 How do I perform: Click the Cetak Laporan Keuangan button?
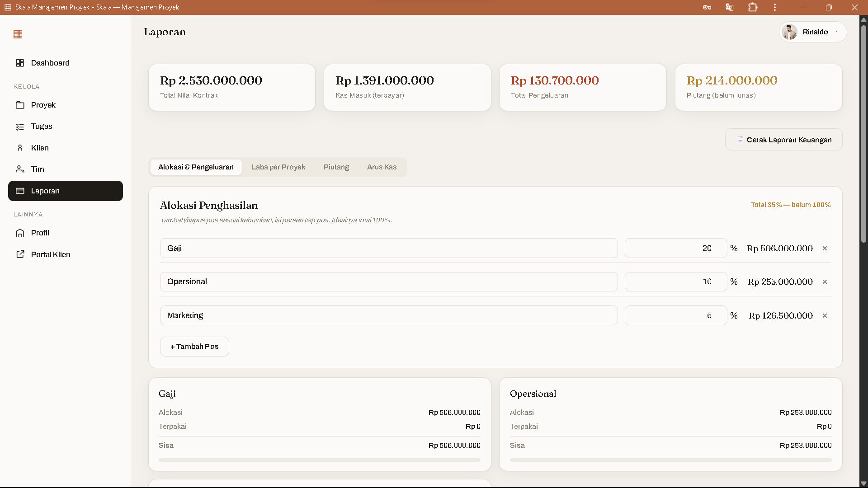pos(783,140)
